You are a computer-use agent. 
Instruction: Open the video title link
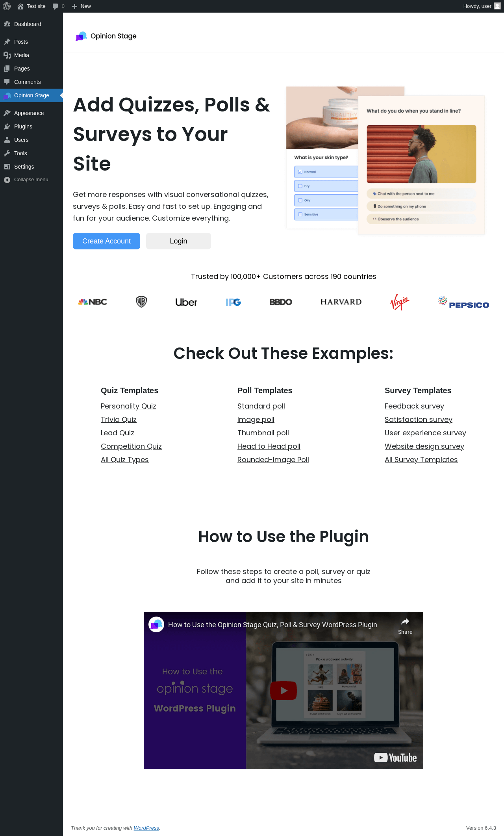pos(272,625)
